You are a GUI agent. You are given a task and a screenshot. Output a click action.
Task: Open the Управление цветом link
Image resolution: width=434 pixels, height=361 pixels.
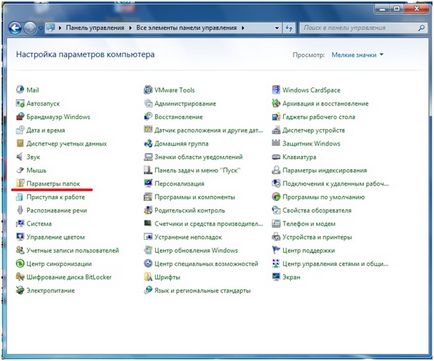56,237
